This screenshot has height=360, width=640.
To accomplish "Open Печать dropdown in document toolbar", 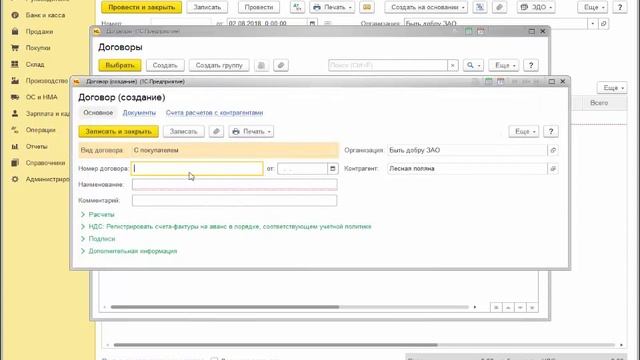I will (332, 7).
